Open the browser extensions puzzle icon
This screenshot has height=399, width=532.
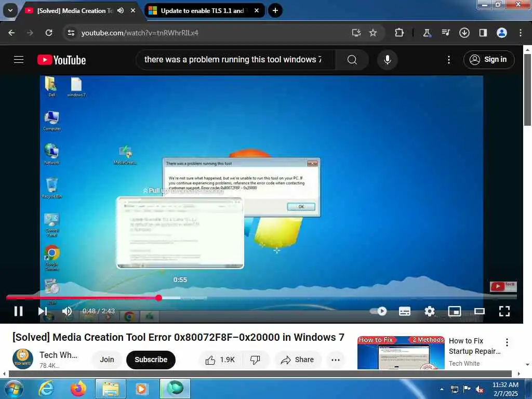tap(400, 33)
